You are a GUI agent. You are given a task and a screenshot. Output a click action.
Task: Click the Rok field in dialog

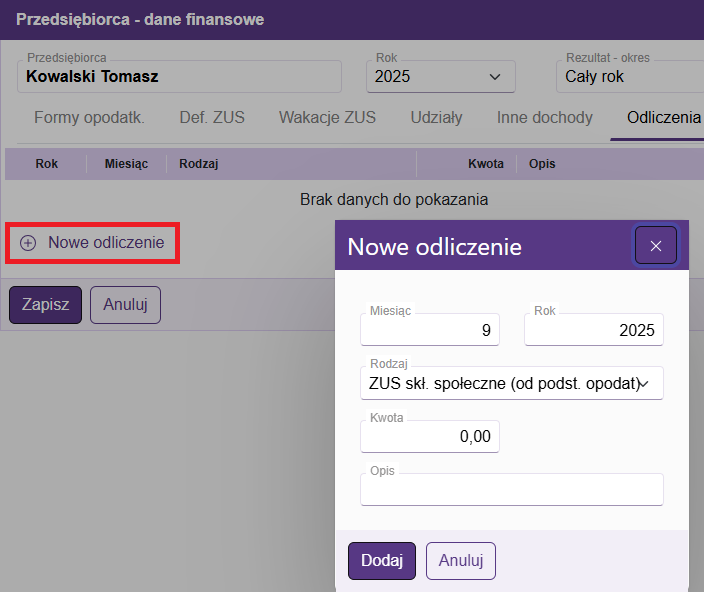pos(594,330)
